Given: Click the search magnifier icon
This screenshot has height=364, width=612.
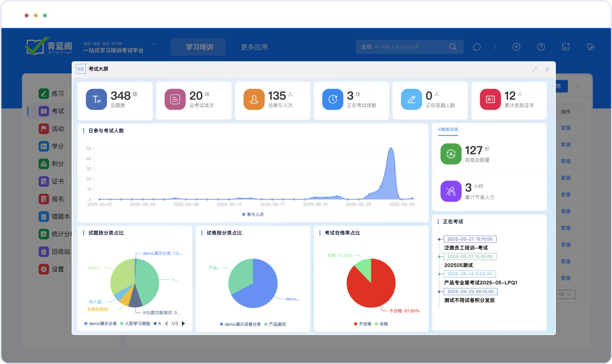Looking at the screenshot, I should point(453,47).
